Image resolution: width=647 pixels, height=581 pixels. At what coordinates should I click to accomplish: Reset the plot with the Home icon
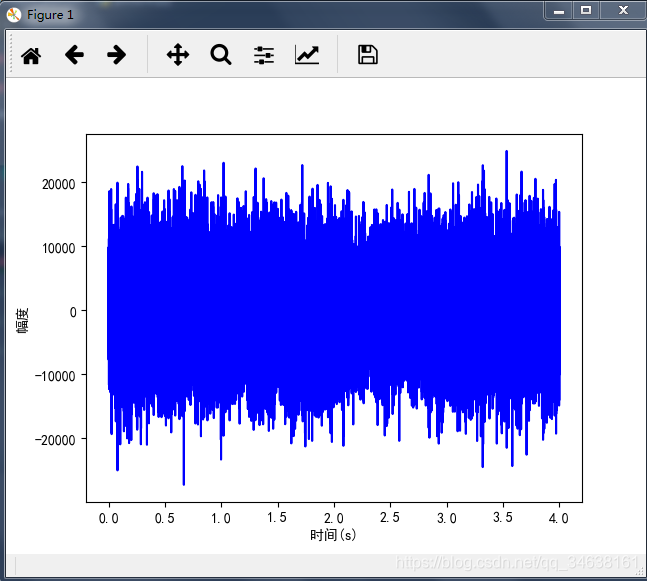tap(31, 55)
